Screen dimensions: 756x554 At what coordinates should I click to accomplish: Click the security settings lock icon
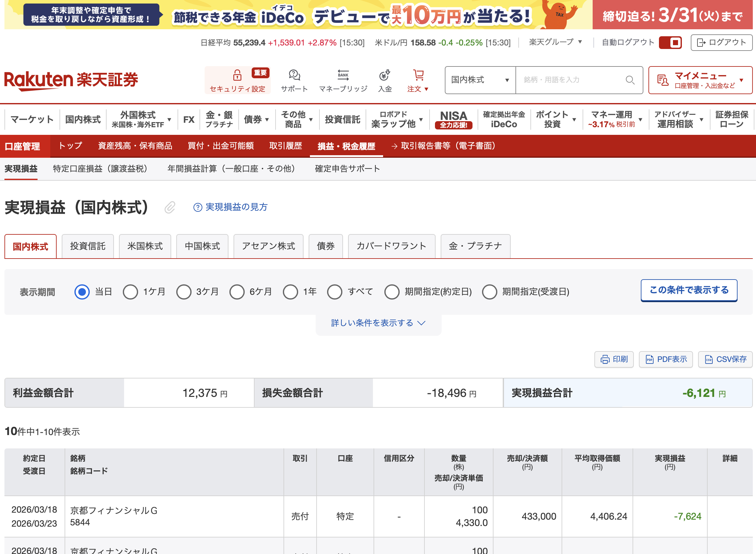[237, 75]
